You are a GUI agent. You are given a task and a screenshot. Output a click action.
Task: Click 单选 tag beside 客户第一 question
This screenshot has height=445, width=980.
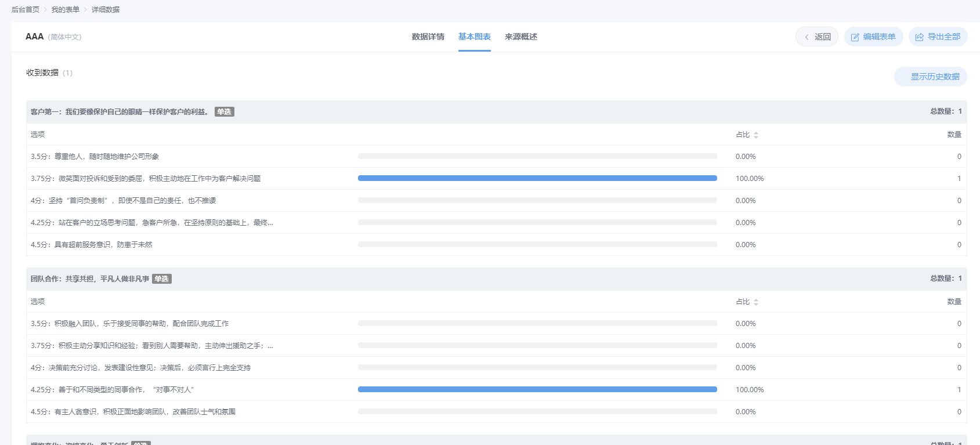click(224, 112)
